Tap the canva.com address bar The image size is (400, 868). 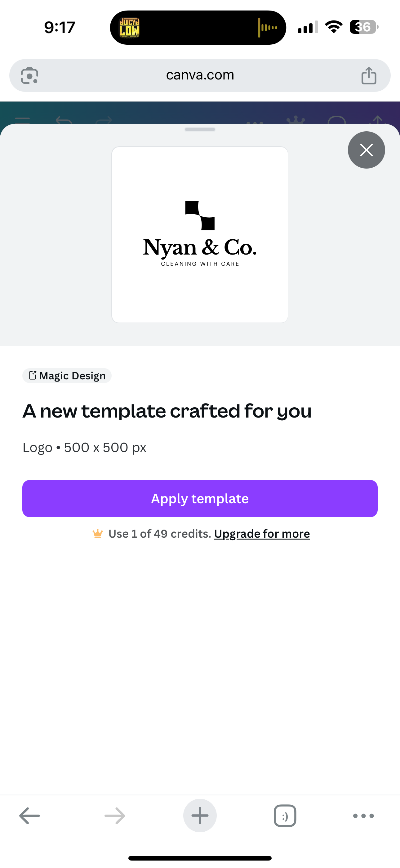point(200,75)
